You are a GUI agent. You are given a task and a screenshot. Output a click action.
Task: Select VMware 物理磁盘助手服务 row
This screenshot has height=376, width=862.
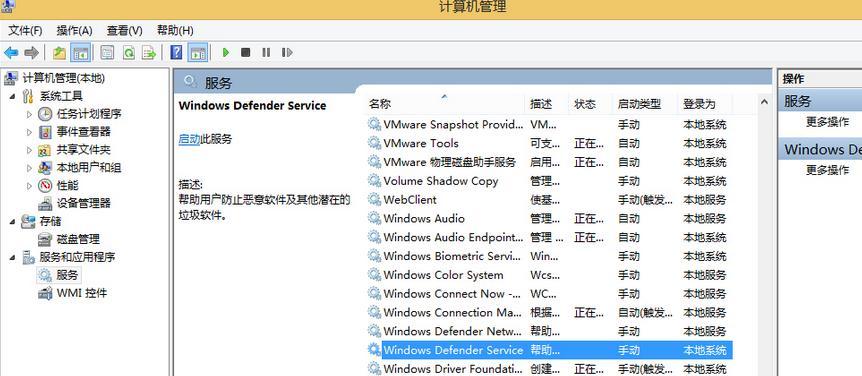click(x=549, y=162)
